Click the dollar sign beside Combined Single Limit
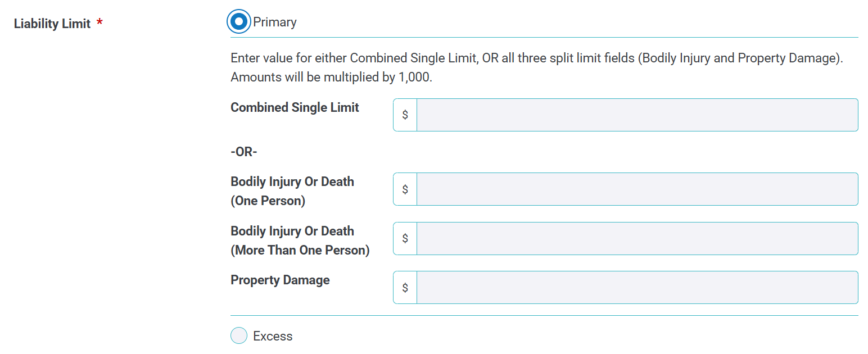Image resolution: width=868 pixels, height=354 pixels. [x=404, y=115]
